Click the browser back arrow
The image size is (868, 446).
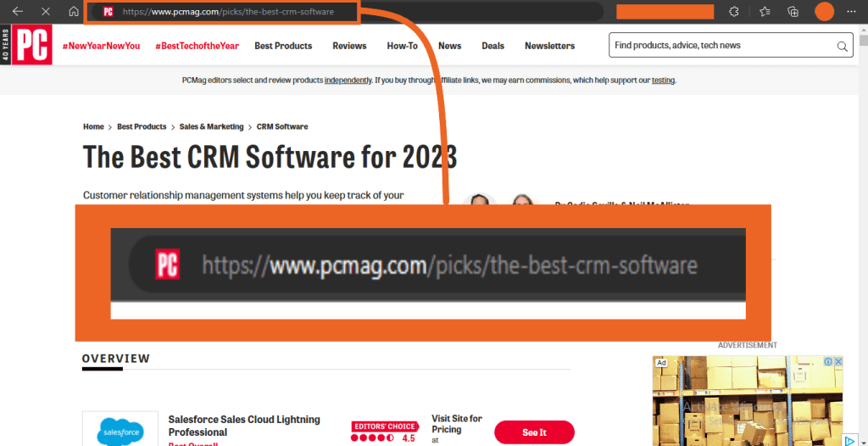click(x=18, y=12)
